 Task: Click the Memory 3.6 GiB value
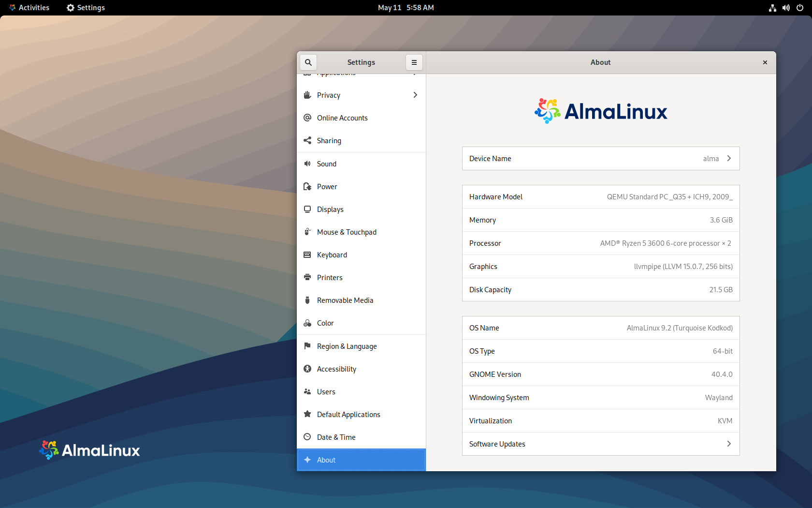[x=721, y=220]
